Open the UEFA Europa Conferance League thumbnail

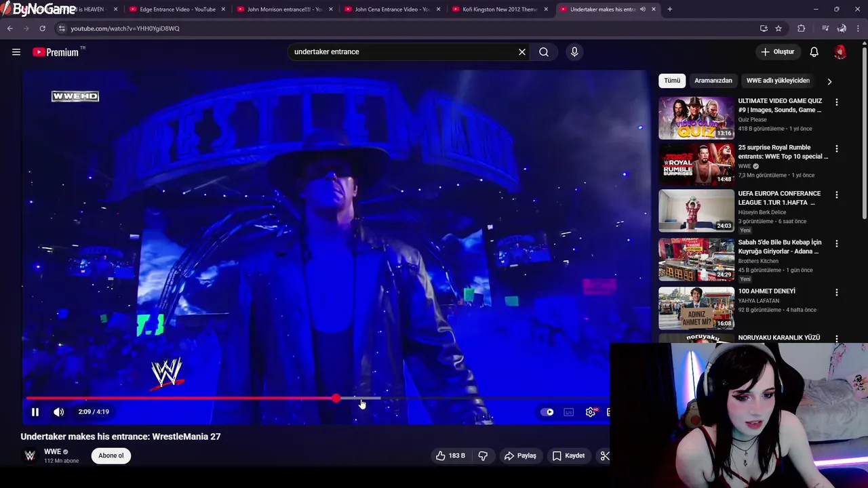pyautogui.click(x=696, y=211)
